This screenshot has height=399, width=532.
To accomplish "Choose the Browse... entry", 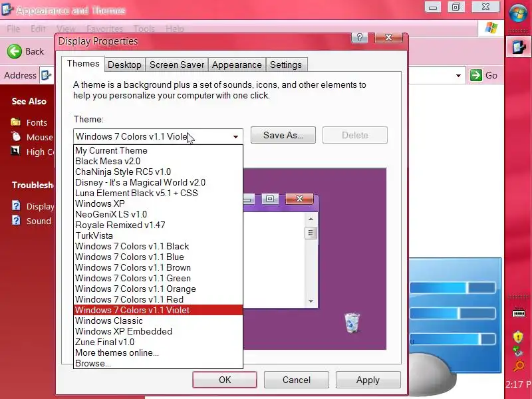I will (x=158, y=363).
